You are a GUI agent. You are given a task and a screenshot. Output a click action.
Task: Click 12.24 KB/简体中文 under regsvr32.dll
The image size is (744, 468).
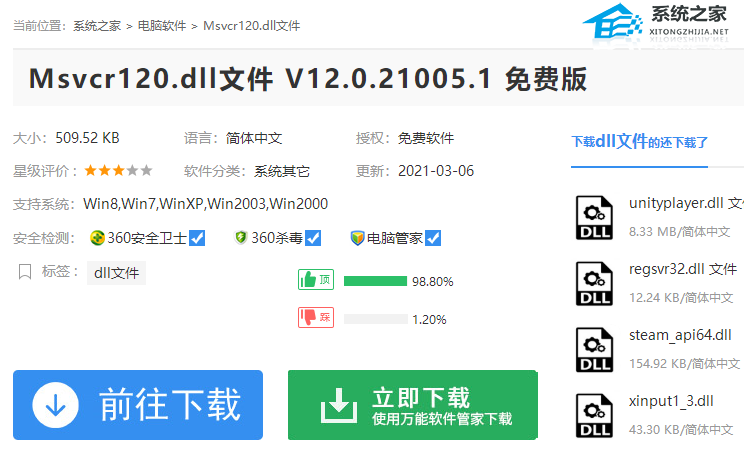pyautogui.click(x=681, y=298)
